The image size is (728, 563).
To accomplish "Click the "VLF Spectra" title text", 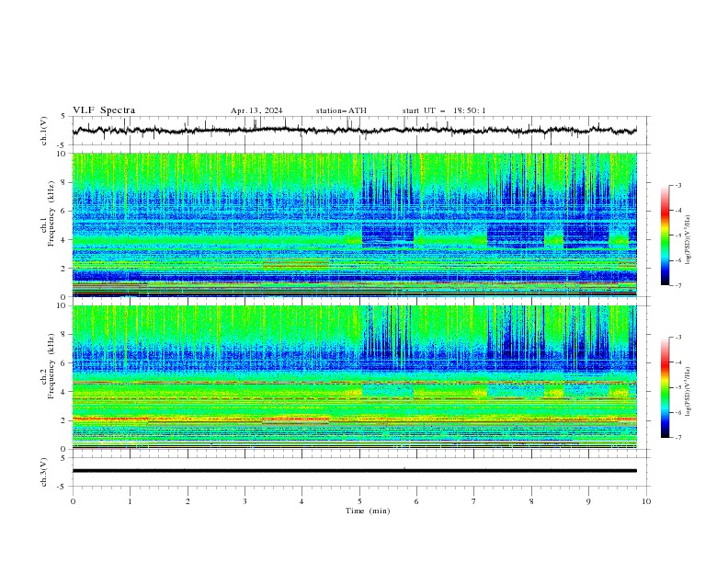I will [104, 110].
